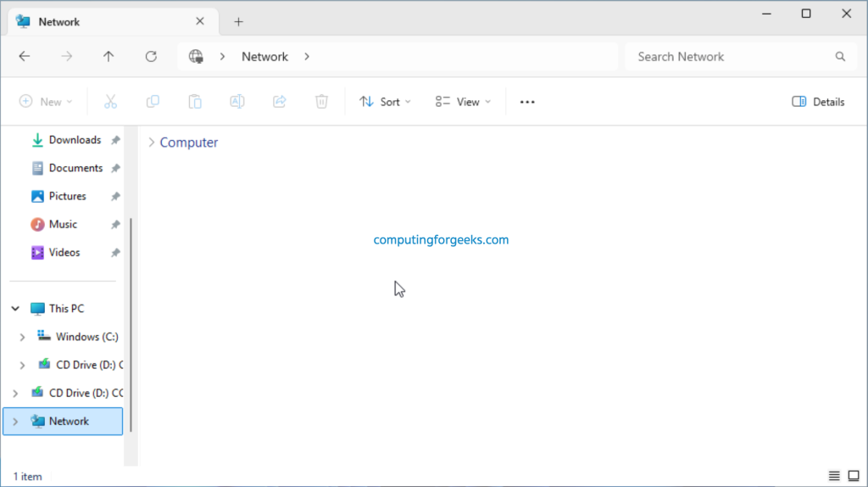Select Network in the navigation pane

coord(63,422)
